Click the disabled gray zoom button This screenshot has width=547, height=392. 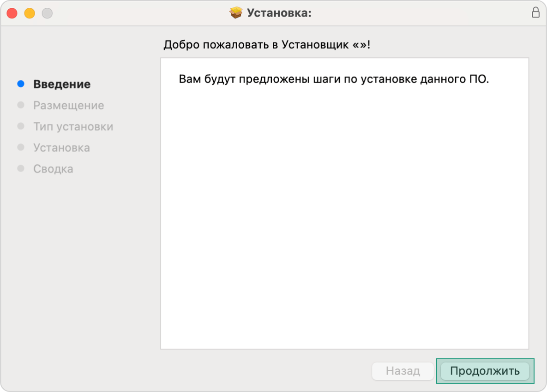tap(47, 13)
